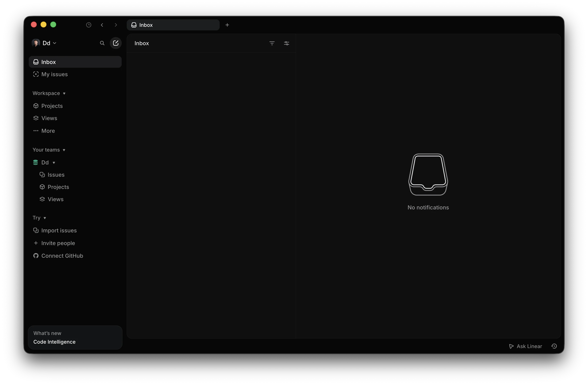588x385 pixels.
Task: Maximize the window with green button
Action: coord(53,25)
